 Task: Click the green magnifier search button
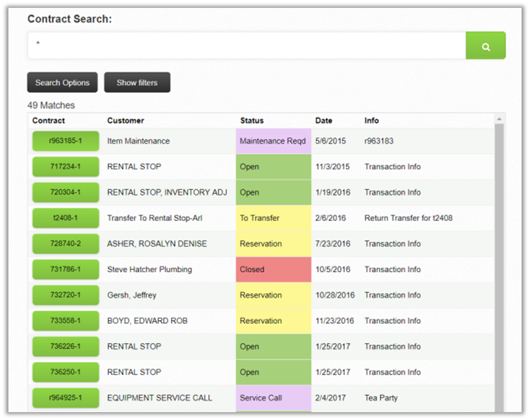[x=485, y=46]
